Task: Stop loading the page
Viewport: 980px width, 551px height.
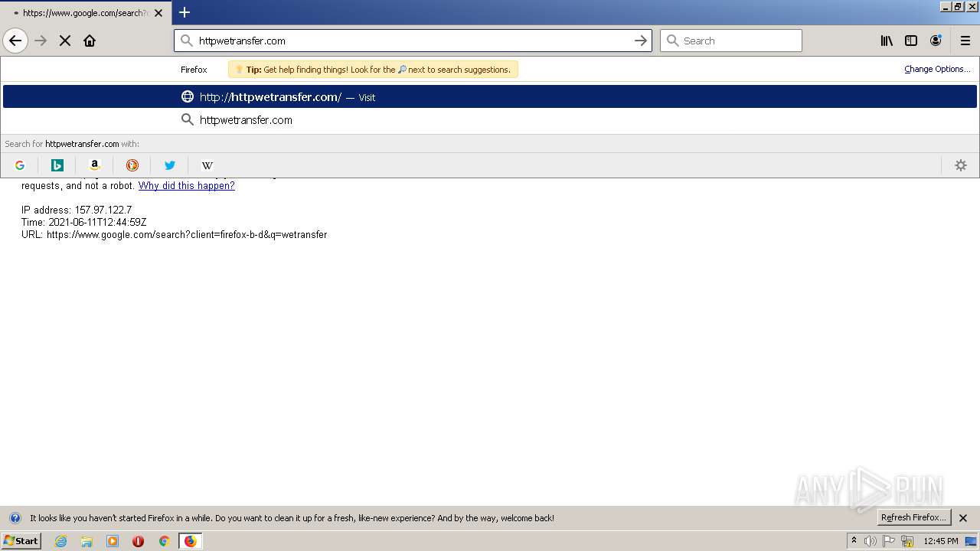Action: [65, 41]
